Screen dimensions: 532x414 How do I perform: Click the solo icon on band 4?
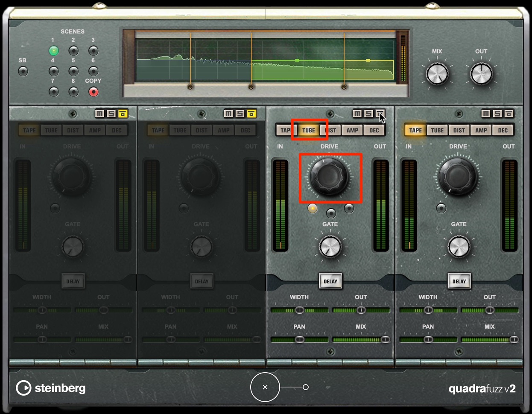coord(497,114)
